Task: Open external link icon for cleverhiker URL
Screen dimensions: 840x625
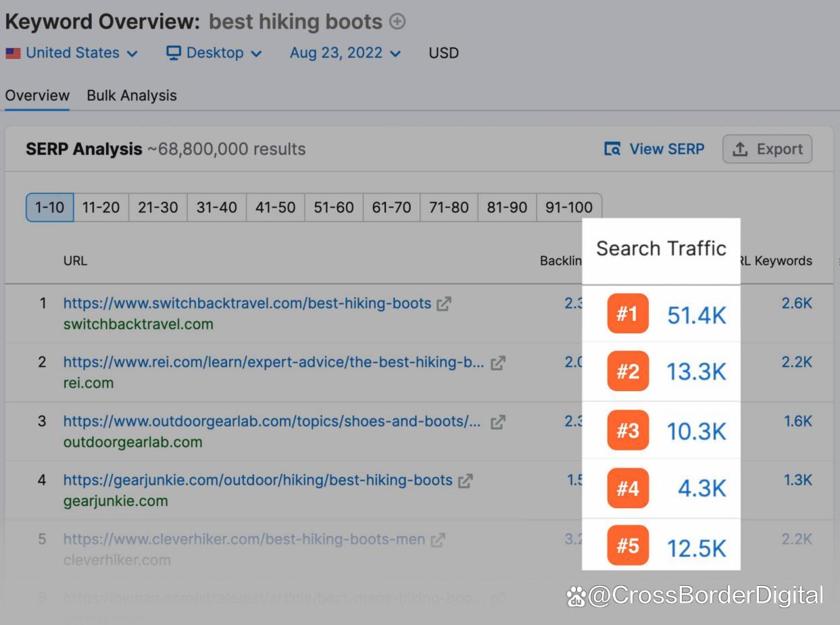Action: pos(439,540)
